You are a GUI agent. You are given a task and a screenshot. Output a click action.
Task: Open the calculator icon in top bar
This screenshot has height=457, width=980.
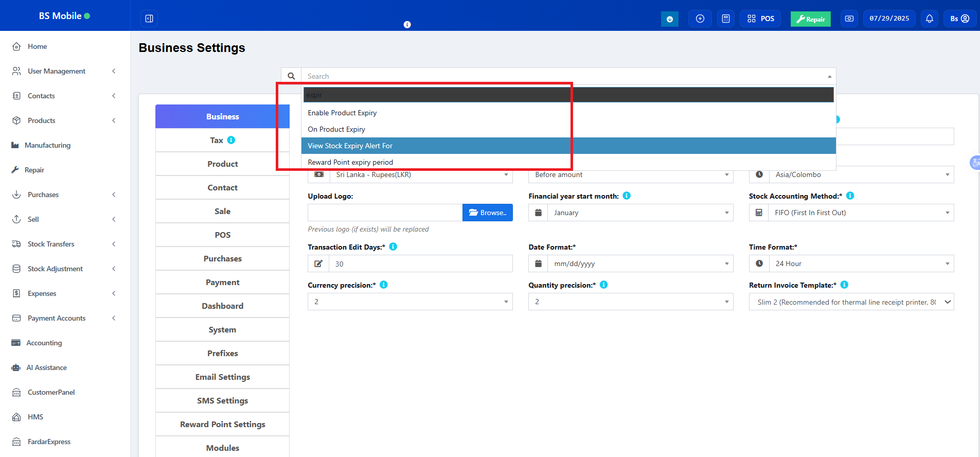pos(725,19)
